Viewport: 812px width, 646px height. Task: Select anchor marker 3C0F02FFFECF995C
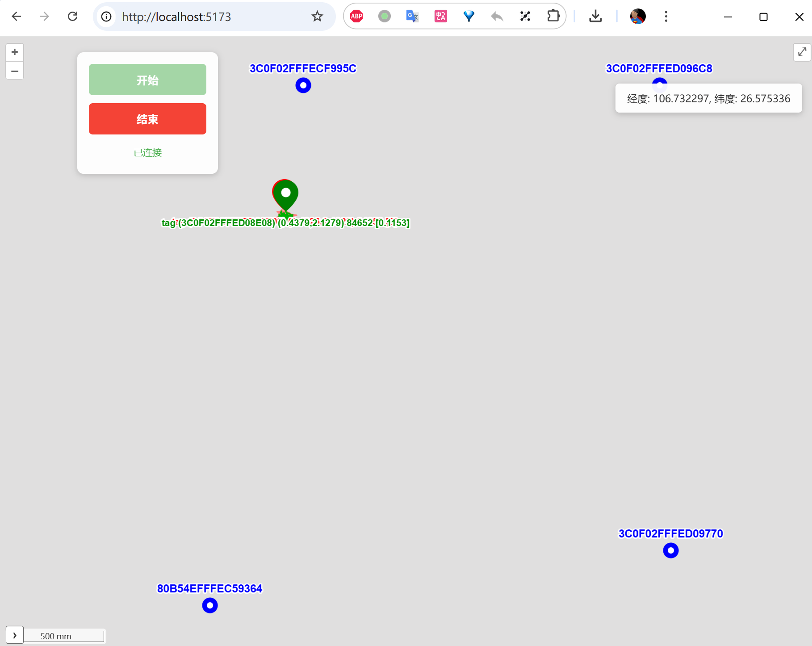pyautogui.click(x=303, y=85)
